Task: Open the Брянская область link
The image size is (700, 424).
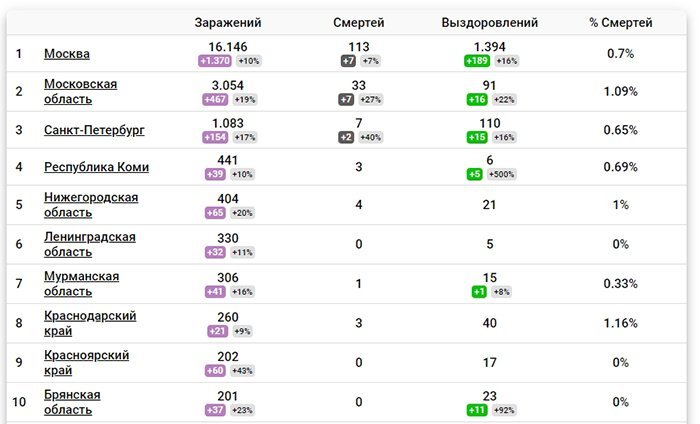Action: [72, 402]
